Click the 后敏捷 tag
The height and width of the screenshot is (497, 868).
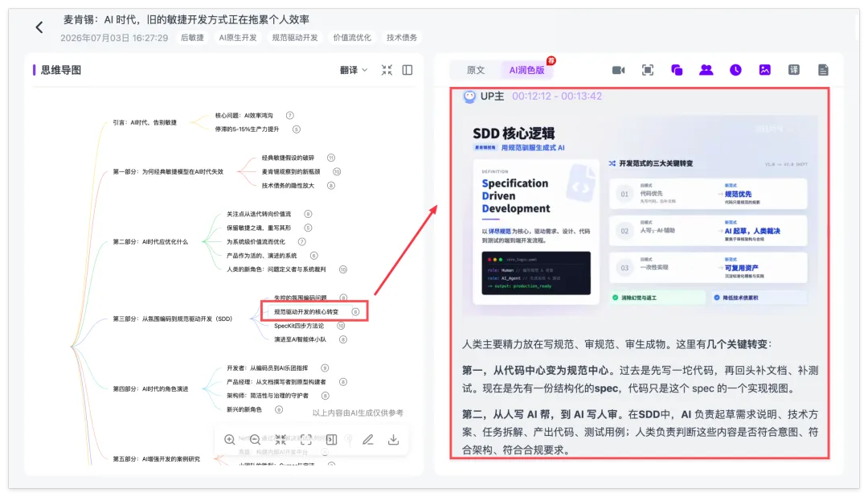coord(192,38)
